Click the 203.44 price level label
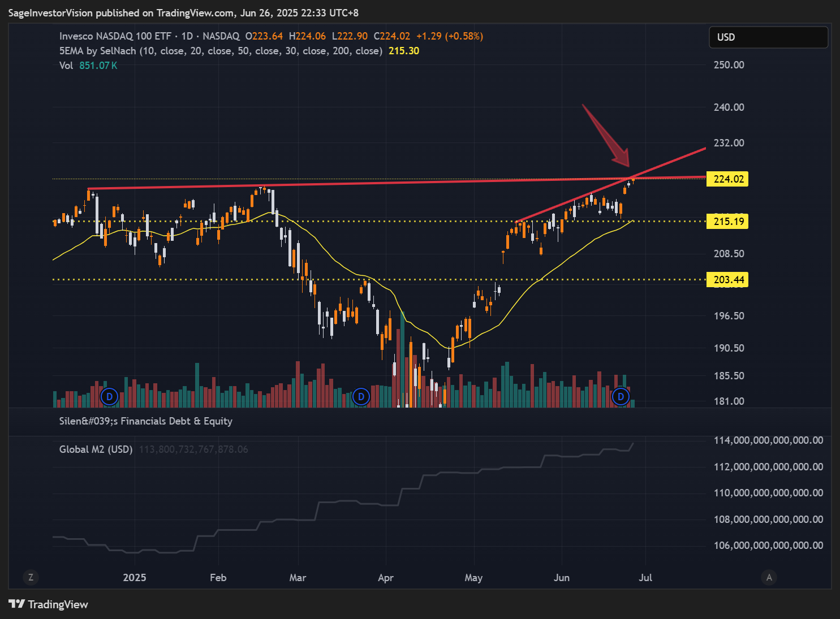Image resolution: width=840 pixels, height=619 pixels. [x=728, y=279]
